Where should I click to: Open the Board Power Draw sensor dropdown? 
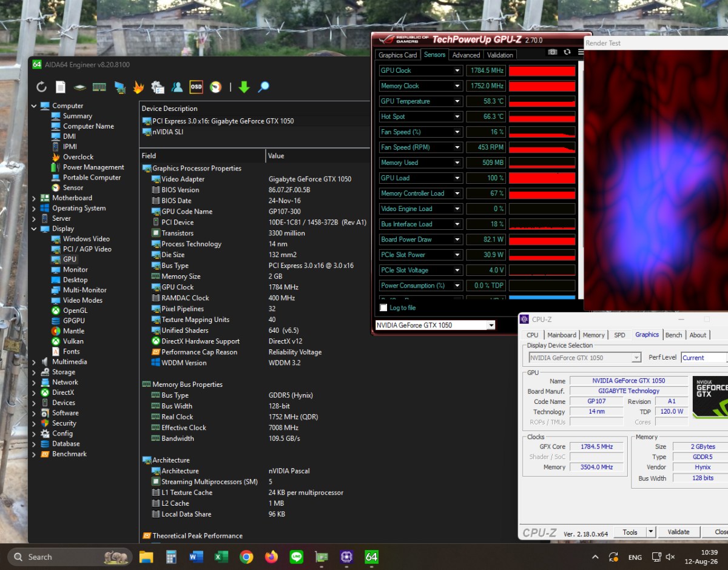(x=457, y=240)
